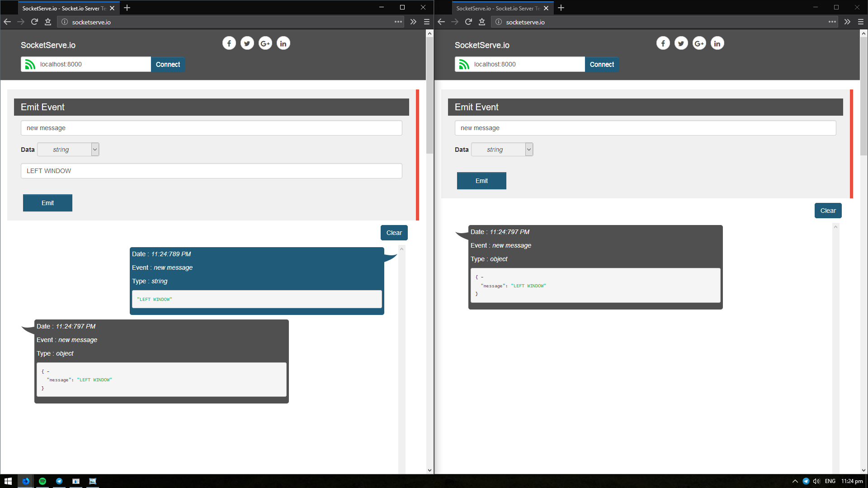Show hidden system tray icons
This screenshot has width=868, height=488.
pyautogui.click(x=795, y=481)
